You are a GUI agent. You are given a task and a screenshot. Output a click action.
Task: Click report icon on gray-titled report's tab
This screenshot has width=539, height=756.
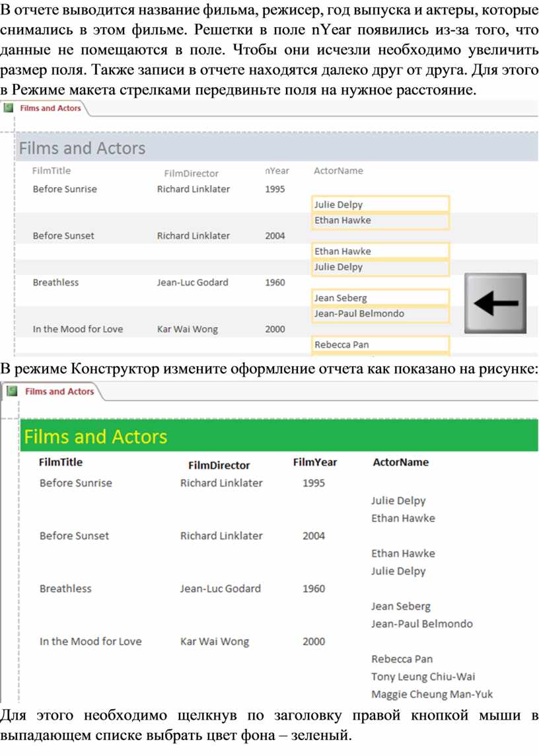(x=8, y=108)
